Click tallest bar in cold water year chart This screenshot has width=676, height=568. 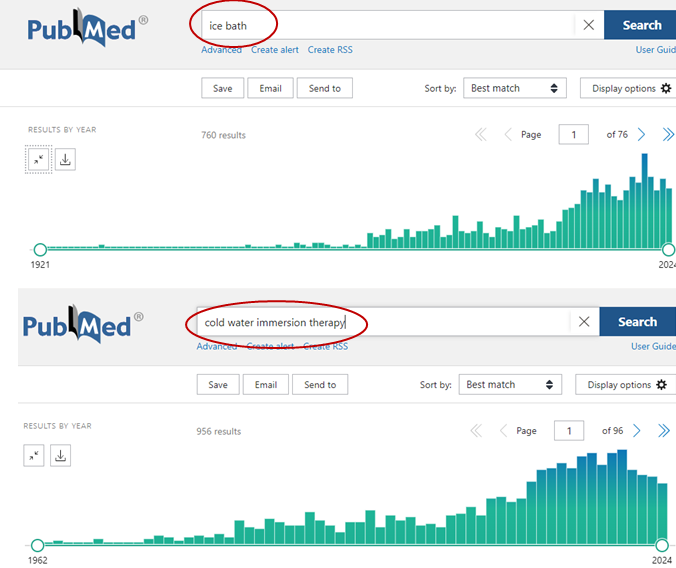(622, 497)
